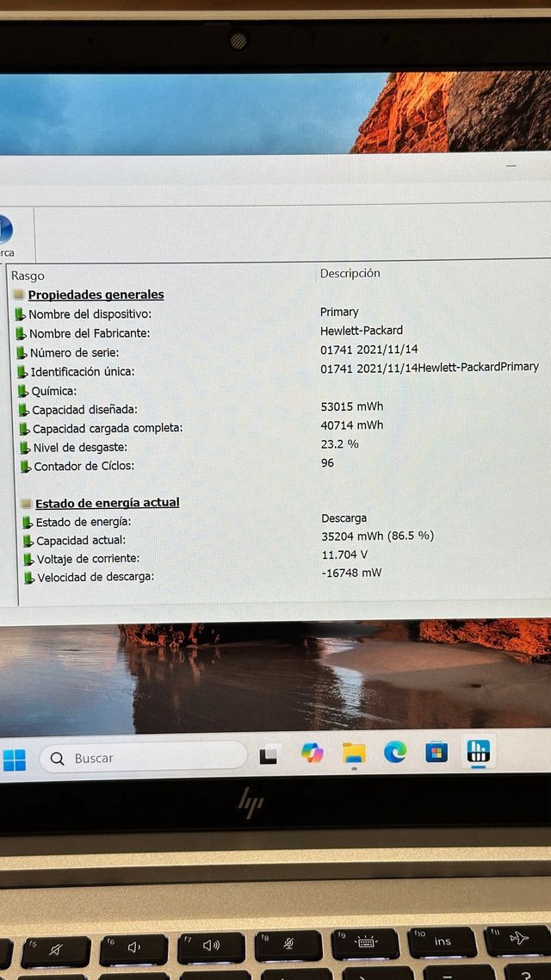Screen dimensions: 551x980
Task: Launch Microsoft Edge from the taskbar
Action: pos(395,752)
